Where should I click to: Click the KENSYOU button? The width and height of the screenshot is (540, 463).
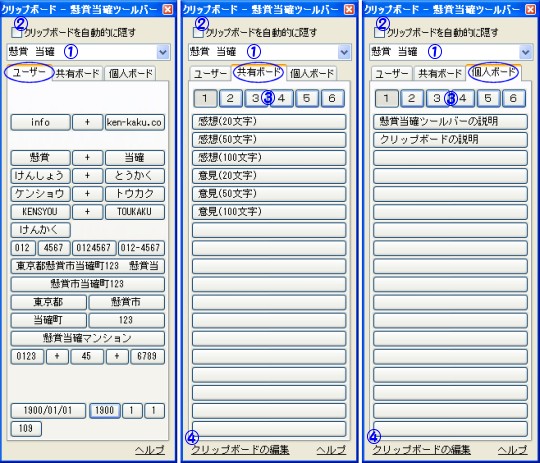(41, 212)
